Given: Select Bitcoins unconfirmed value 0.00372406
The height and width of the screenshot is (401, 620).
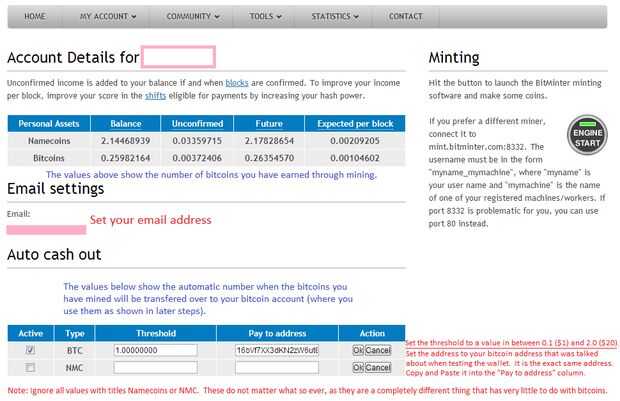Looking at the screenshot, I should point(197,158).
